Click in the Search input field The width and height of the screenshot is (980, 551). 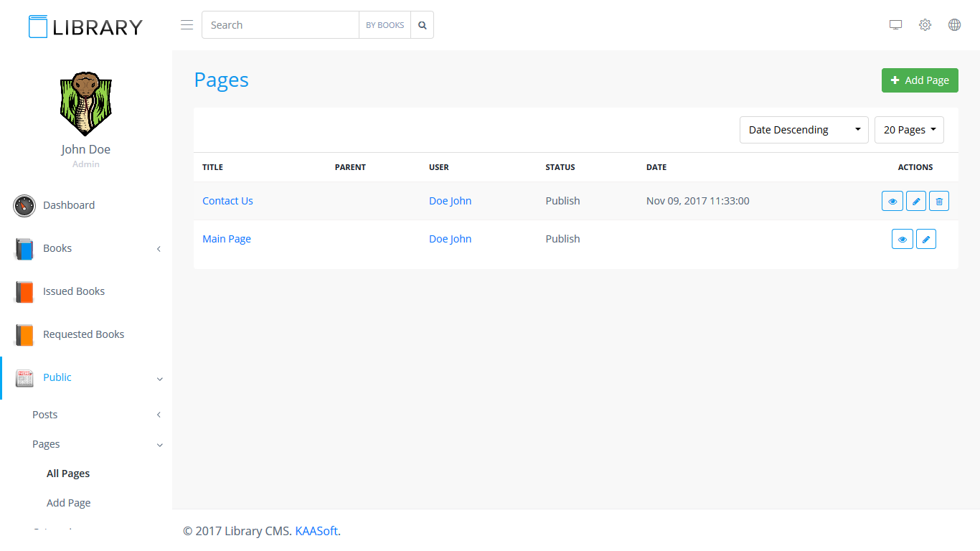click(281, 25)
